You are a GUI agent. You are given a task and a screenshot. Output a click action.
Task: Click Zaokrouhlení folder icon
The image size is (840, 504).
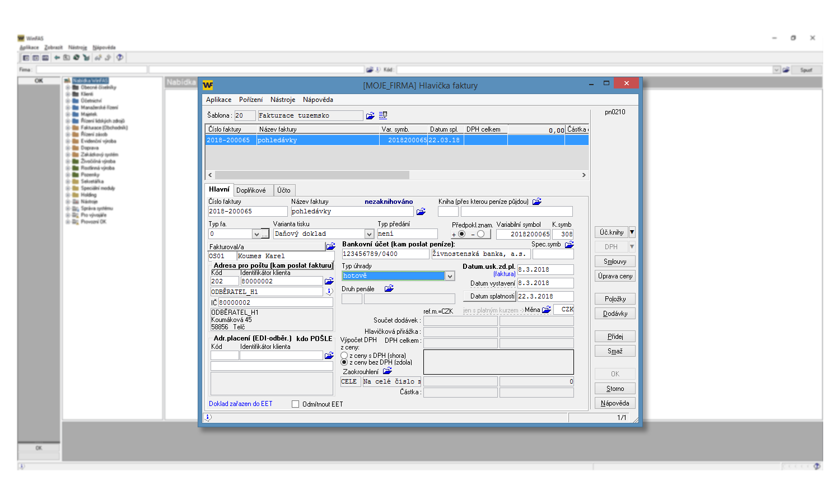(387, 371)
